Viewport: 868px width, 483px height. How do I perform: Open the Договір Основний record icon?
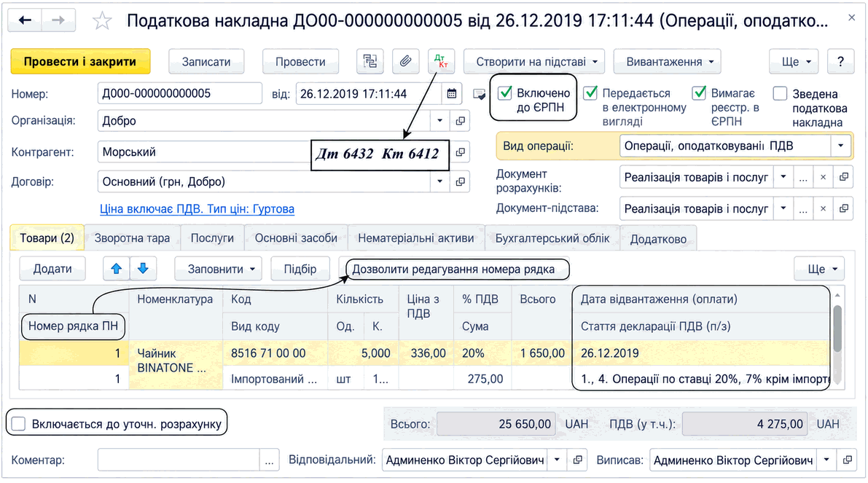(460, 181)
